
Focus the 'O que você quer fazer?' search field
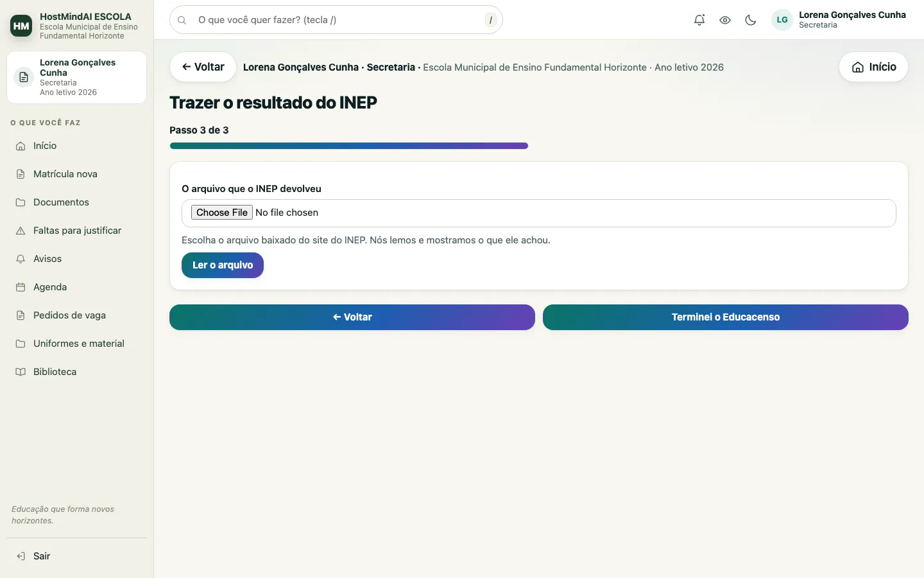[x=336, y=20]
